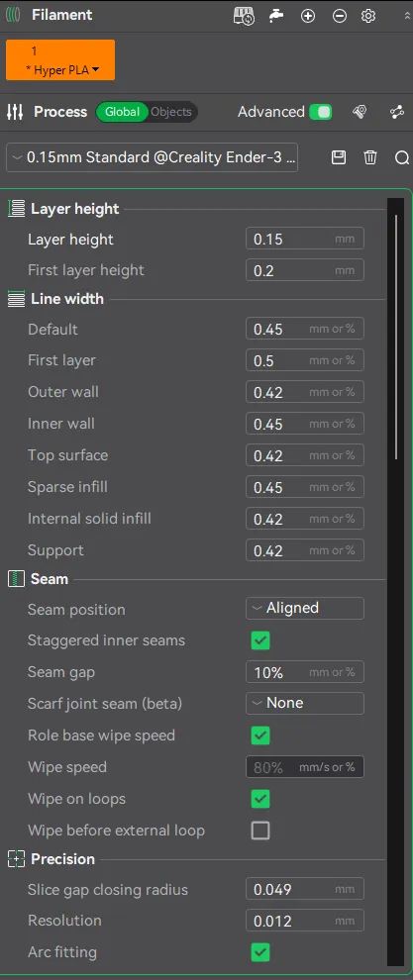Click the purge volumes faucet icon

click(276, 16)
